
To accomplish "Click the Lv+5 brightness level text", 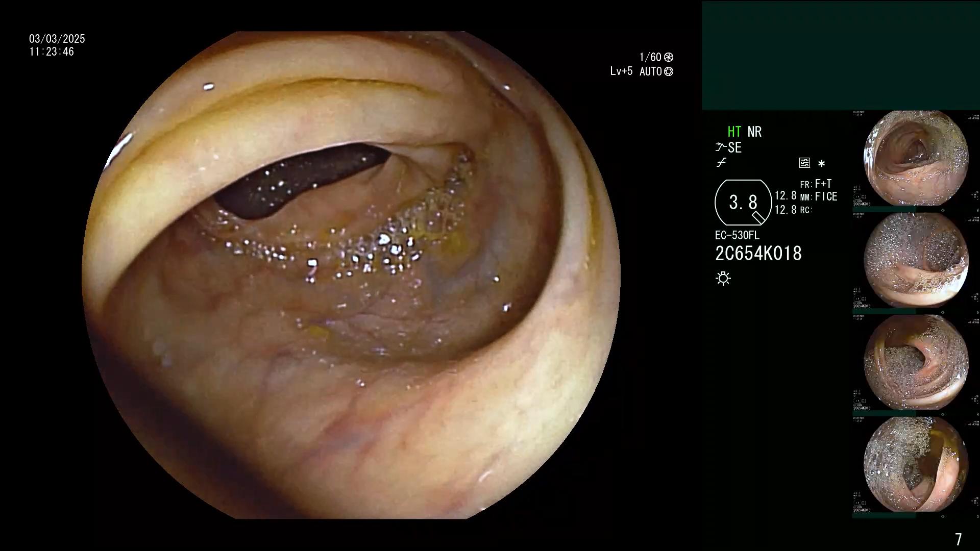I will click(621, 71).
